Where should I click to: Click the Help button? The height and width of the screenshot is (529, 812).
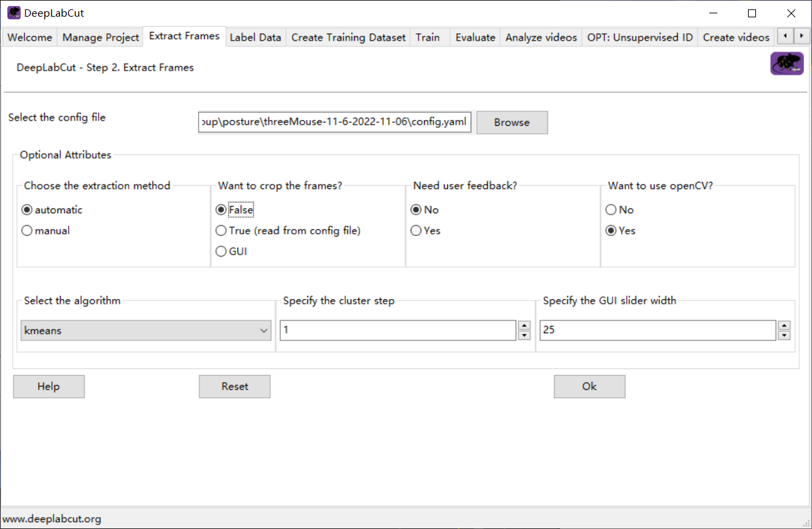49,386
